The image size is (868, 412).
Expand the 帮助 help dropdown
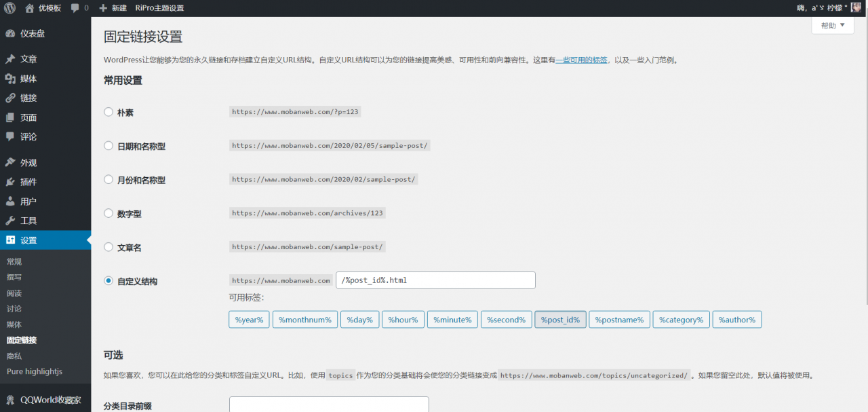pyautogui.click(x=832, y=26)
